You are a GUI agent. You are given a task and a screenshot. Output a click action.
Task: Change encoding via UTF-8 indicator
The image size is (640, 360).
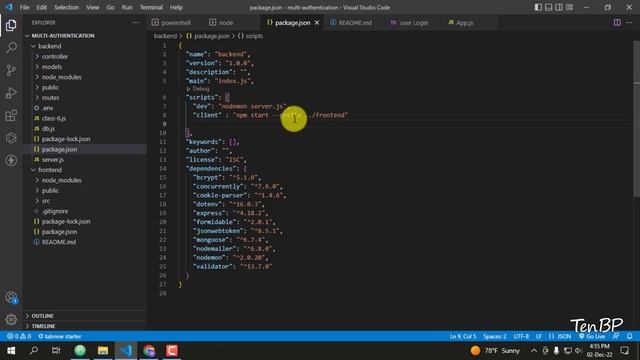click(521, 336)
